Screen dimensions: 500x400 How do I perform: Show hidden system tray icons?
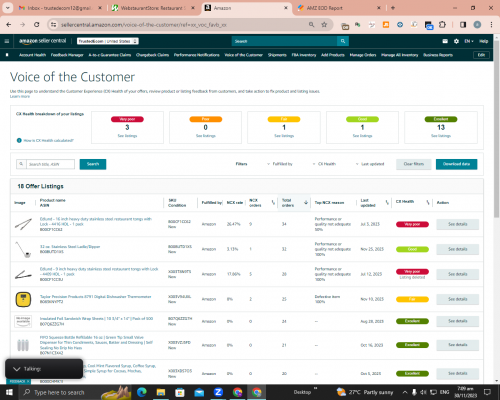coord(405,392)
